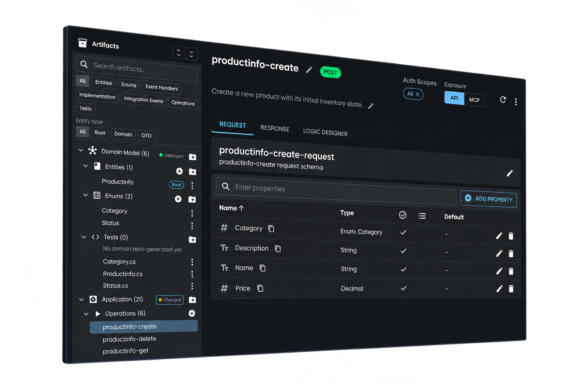Image resolution: width=588 pixels, height=392 pixels.
Task: Open ProductInfo entity options menu
Action: (192, 185)
